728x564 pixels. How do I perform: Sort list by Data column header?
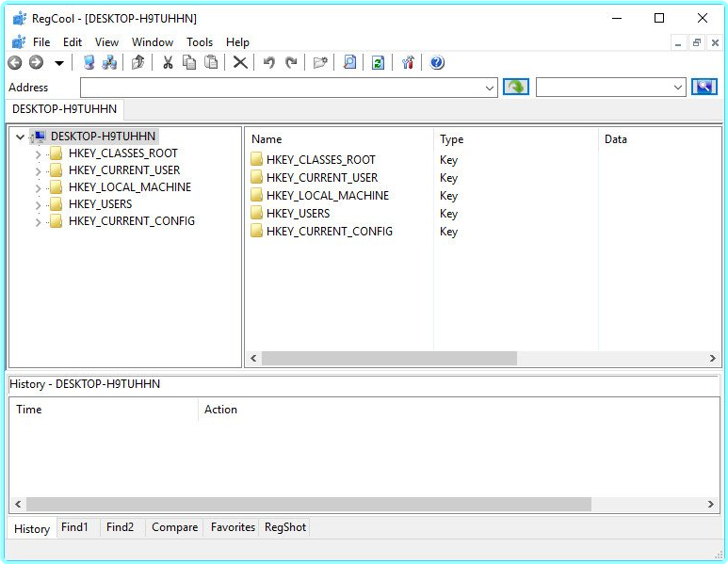659,139
